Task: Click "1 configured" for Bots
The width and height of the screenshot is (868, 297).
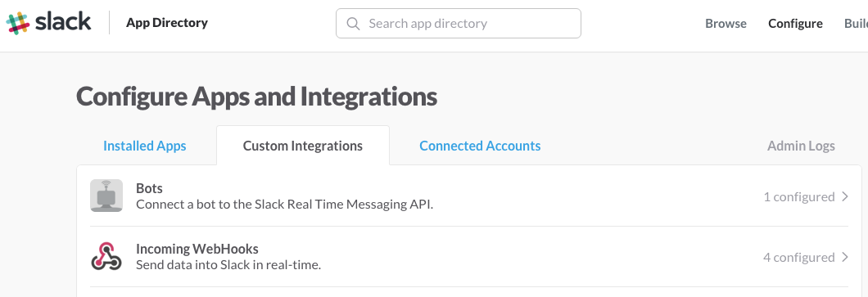Action: click(x=798, y=197)
